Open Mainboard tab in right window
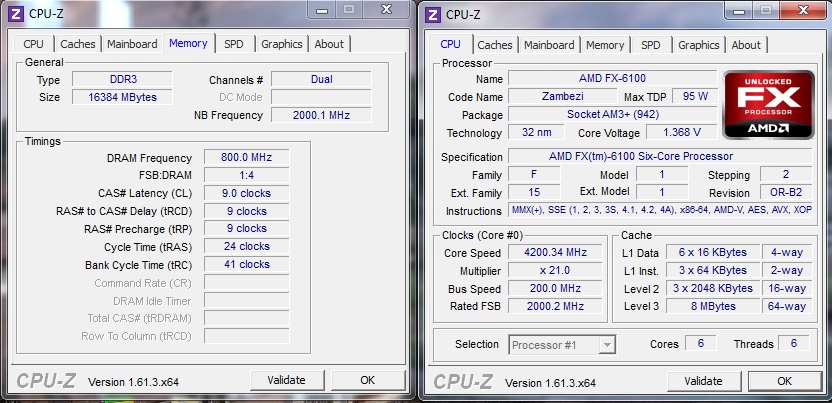The image size is (832, 403). [x=549, y=45]
